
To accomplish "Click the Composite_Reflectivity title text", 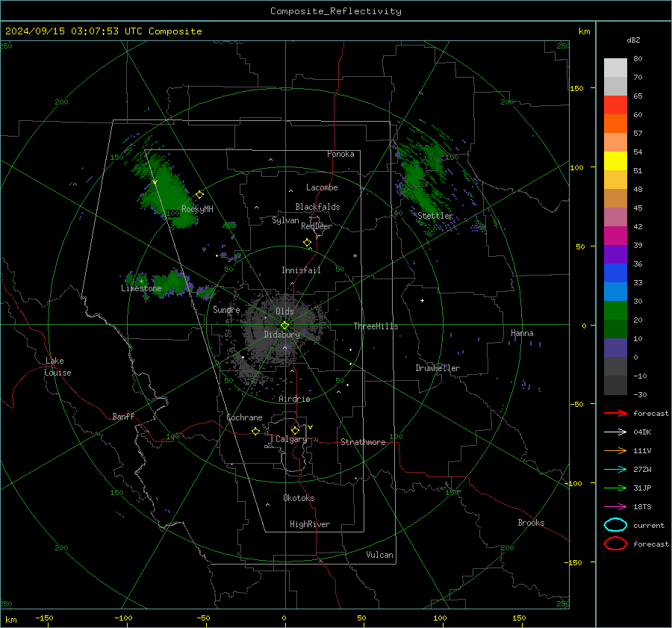I will click(x=336, y=11).
